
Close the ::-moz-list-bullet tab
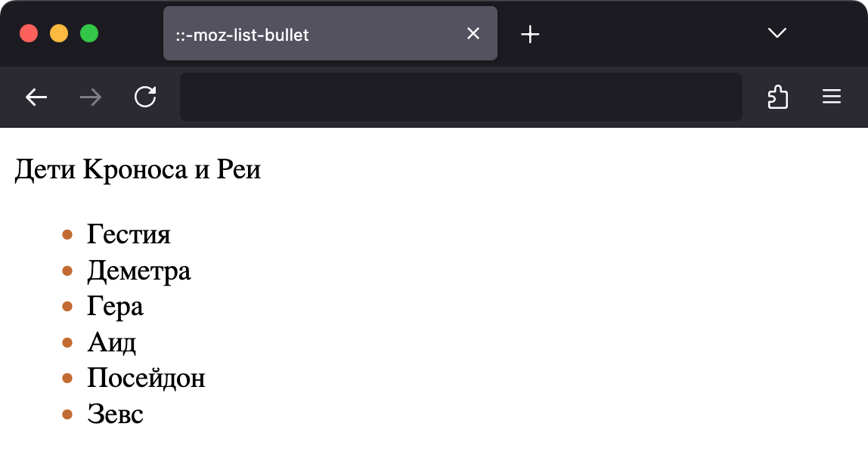(x=473, y=34)
